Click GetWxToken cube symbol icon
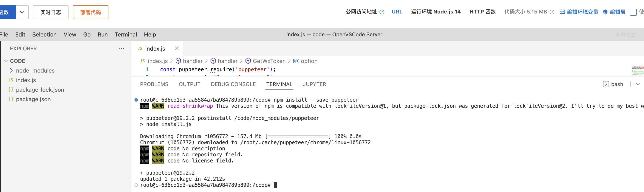The width and height of the screenshot is (644, 192). pyautogui.click(x=248, y=61)
